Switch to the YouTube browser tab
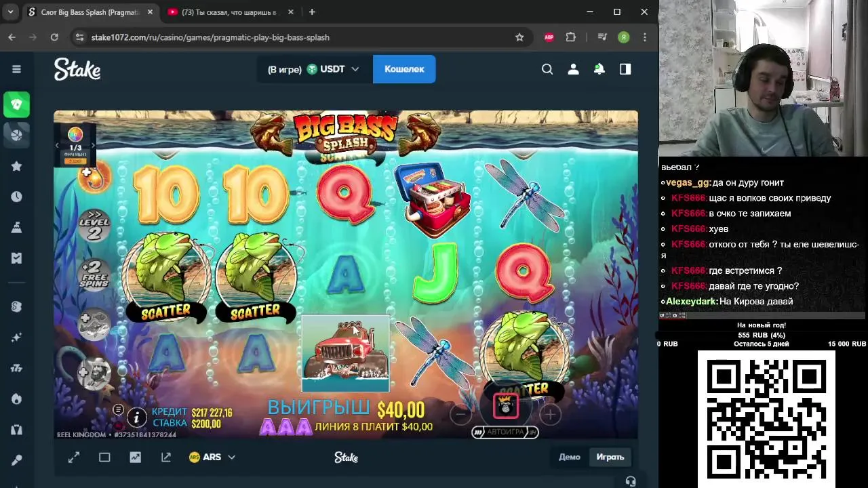868x488 pixels. [x=229, y=12]
